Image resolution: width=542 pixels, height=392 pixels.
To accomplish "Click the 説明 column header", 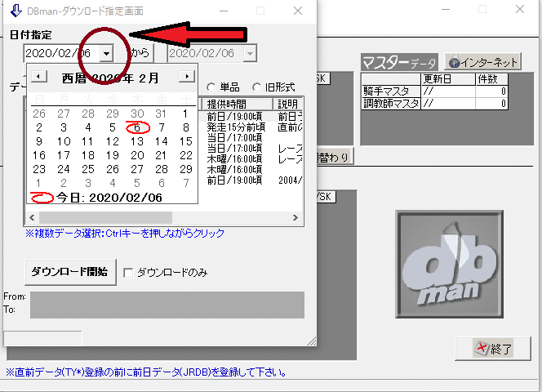I will [x=288, y=104].
